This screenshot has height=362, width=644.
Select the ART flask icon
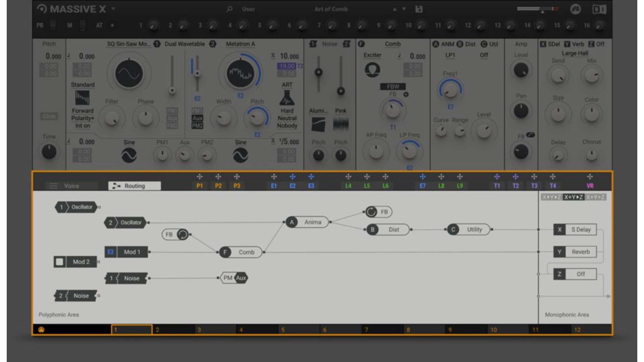(x=287, y=98)
